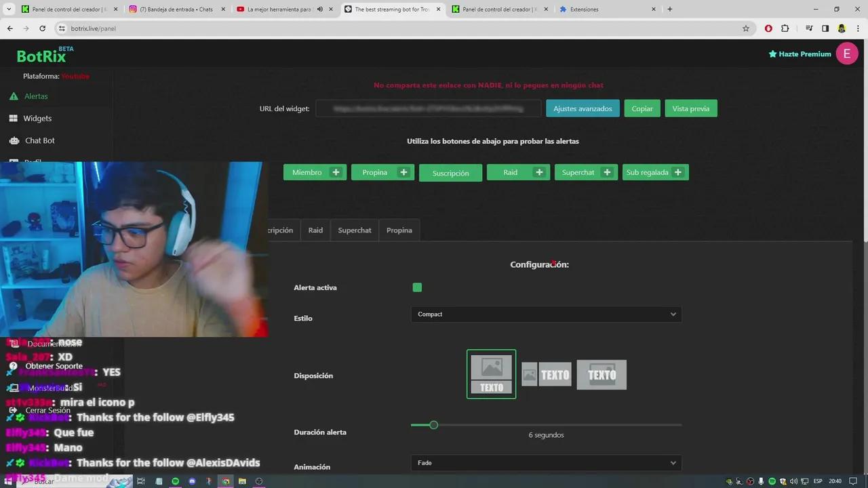868x488 pixels.
Task: Select image-beside-text layout
Action: click(546, 374)
